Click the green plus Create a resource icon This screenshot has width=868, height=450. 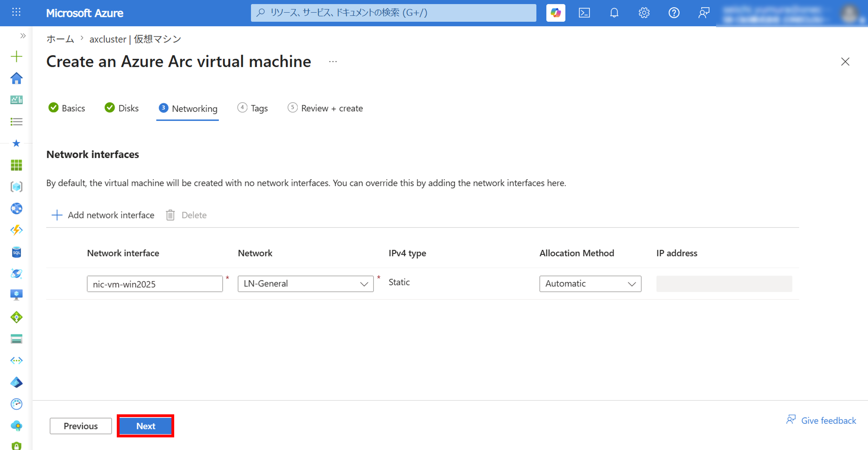(x=16, y=56)
